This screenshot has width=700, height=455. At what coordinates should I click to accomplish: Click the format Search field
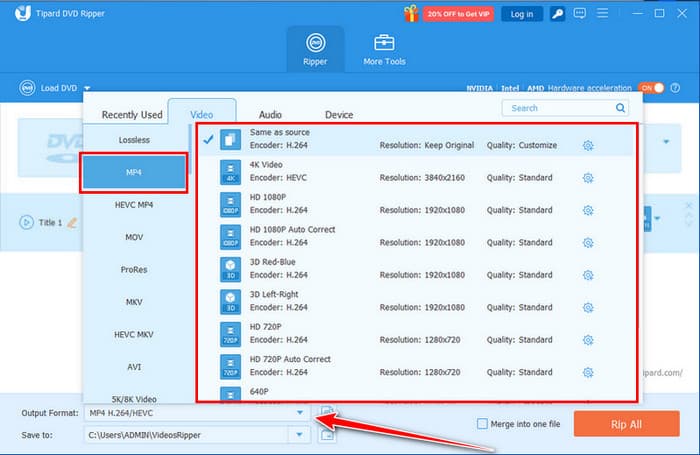pos(565,108)
